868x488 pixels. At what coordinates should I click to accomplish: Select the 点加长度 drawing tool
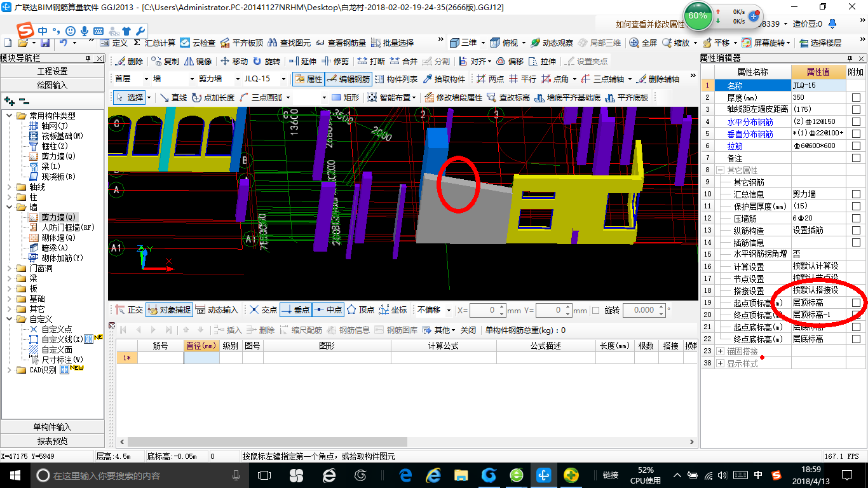(213, 97)
